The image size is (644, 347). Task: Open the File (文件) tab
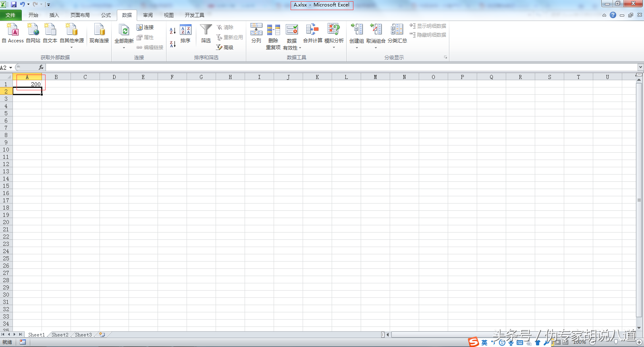tap(10, 15)
